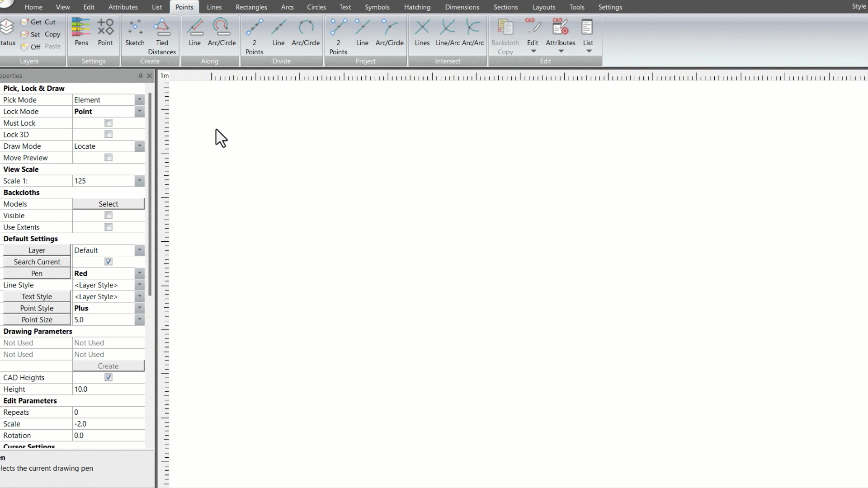Image resolution: width=868 pixels, height=488 pixels.
Task: Toggle the Lock 3D checkbox
Action: click(x=108, y=134)
